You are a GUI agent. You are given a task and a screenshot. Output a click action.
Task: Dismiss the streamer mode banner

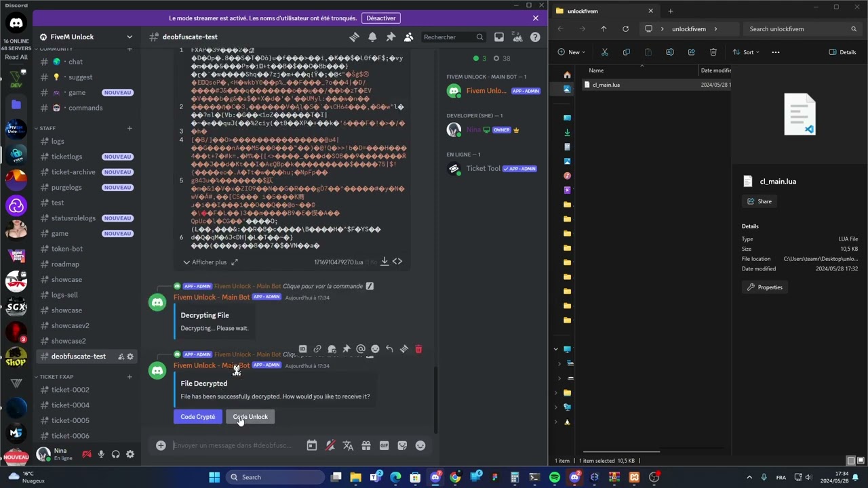[x=536, y=18]
